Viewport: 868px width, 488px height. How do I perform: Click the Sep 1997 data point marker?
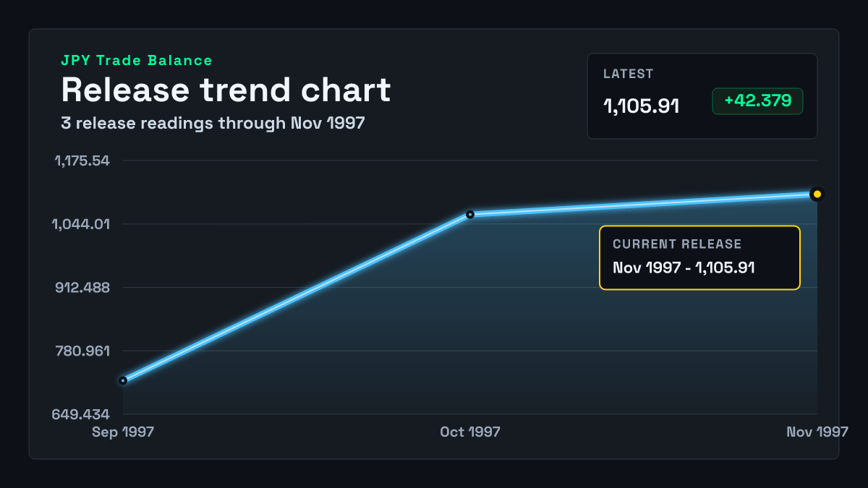pos(123,380)
